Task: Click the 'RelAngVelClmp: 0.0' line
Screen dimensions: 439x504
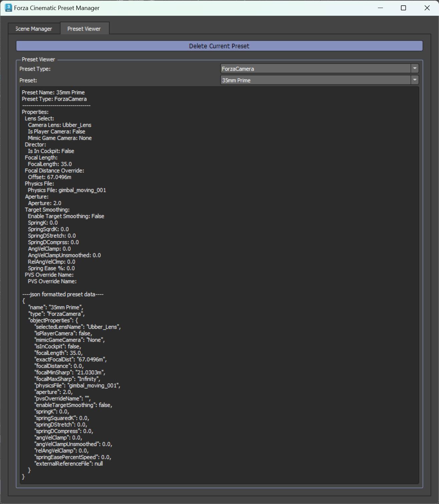Action: [52, 262]
